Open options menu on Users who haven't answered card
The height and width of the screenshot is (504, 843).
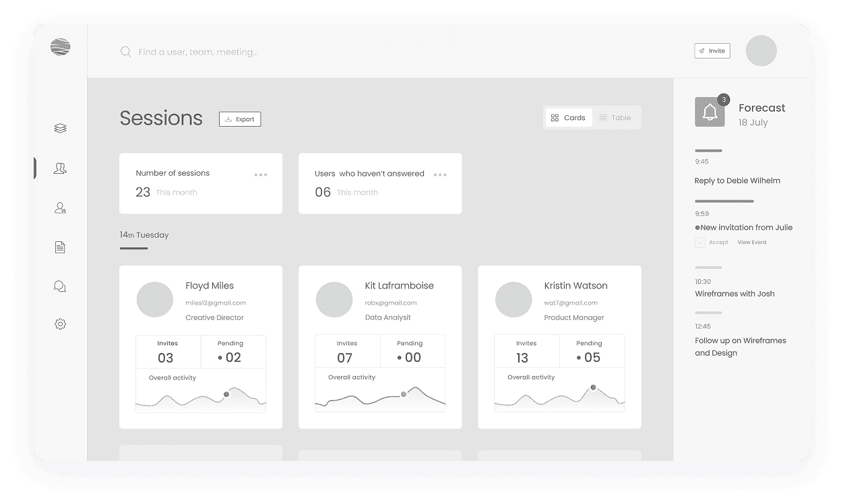pyautogui.click(x=440, y=174)
